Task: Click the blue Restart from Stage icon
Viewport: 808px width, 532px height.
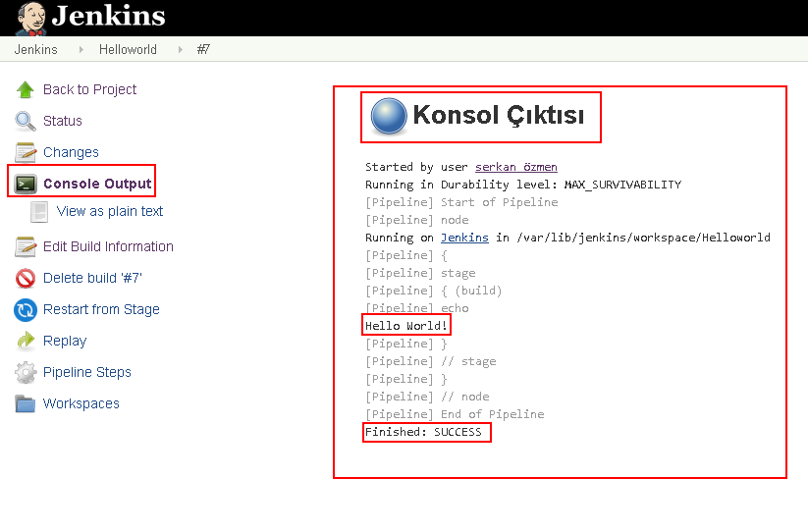Action: (x=26, y=310)
